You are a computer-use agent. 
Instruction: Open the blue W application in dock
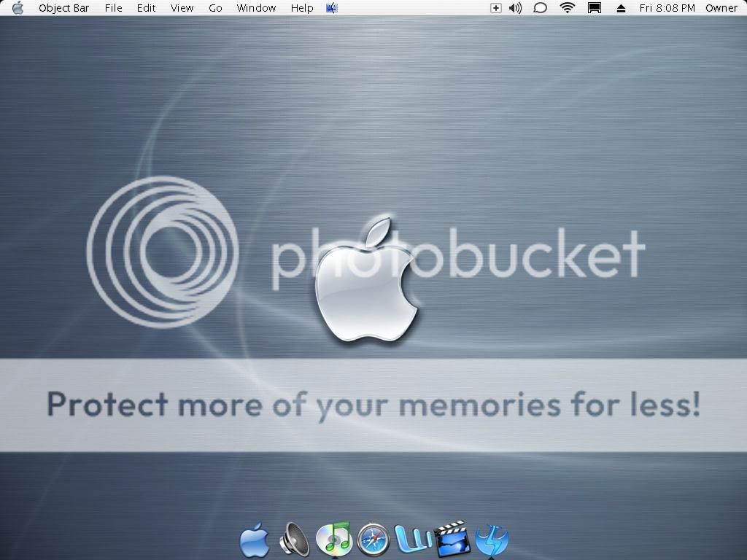point(412,540)
